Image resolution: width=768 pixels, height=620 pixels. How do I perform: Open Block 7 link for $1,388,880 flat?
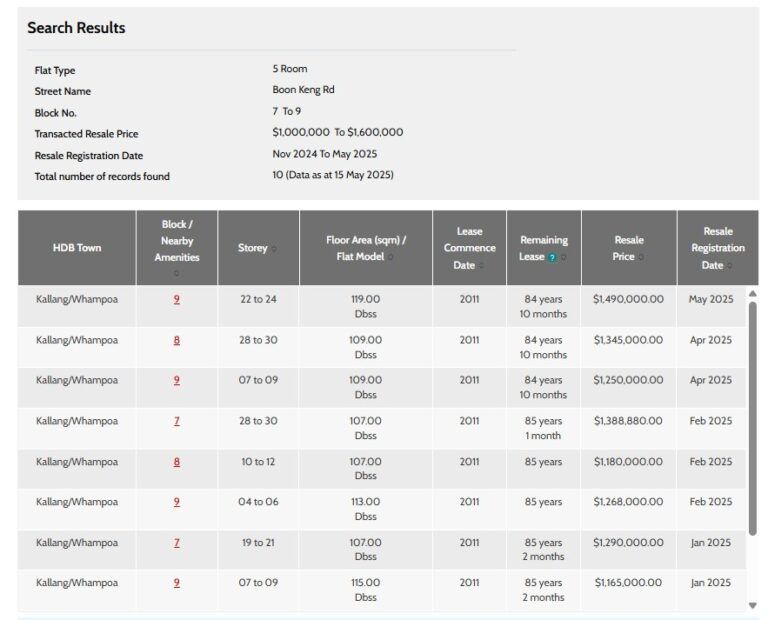tap(177, 421)
